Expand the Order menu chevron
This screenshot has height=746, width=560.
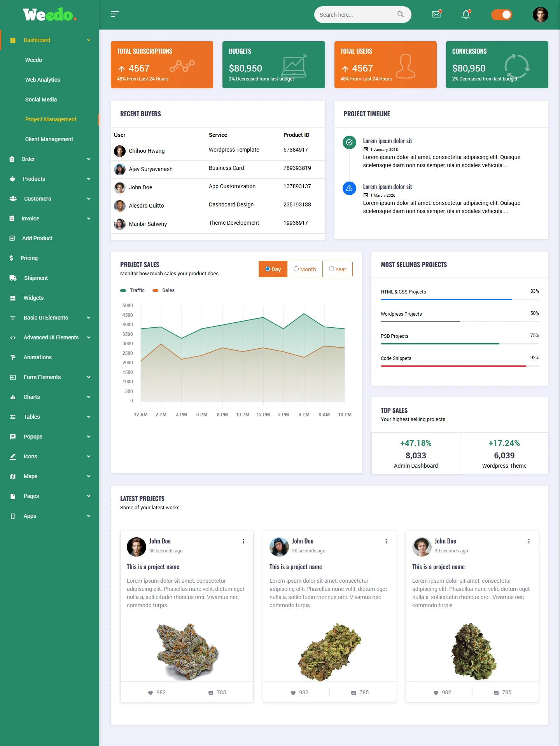pyautogui.click(x=89, y=159)
